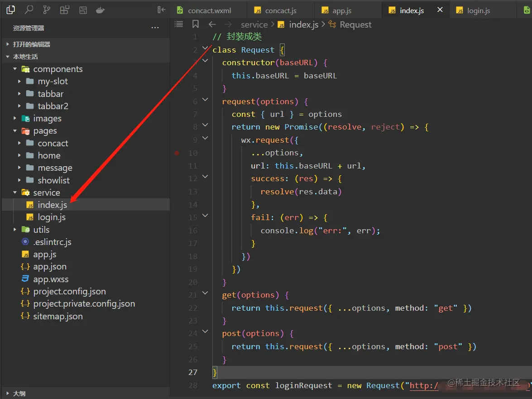
Task: Open the Search magnifier icon
Action: tap(29, 10)
